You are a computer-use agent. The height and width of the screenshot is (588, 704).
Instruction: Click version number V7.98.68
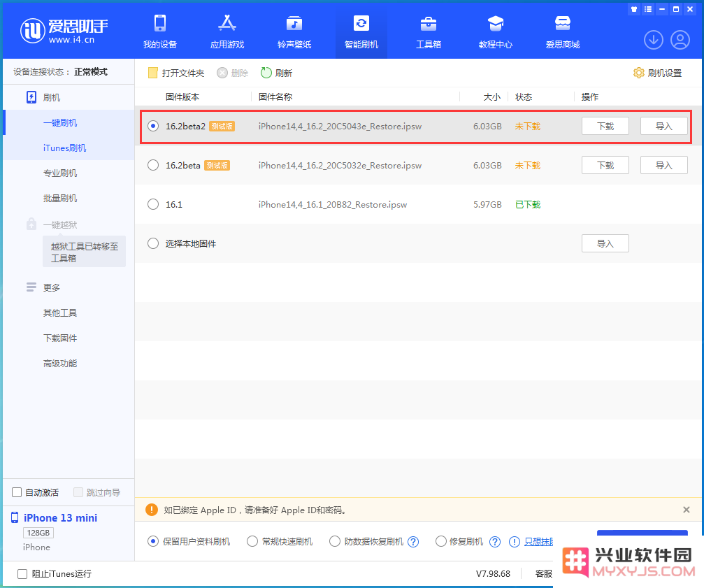tap(493, 573)
